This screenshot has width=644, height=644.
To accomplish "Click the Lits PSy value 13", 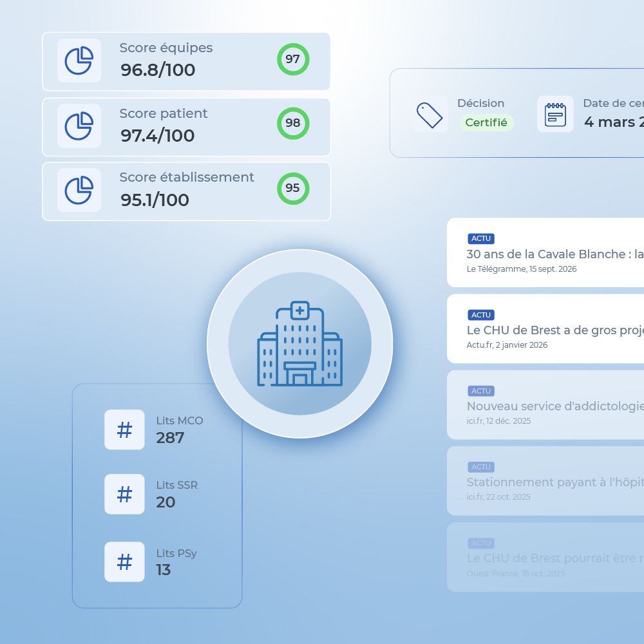I will tap(163, 570).
